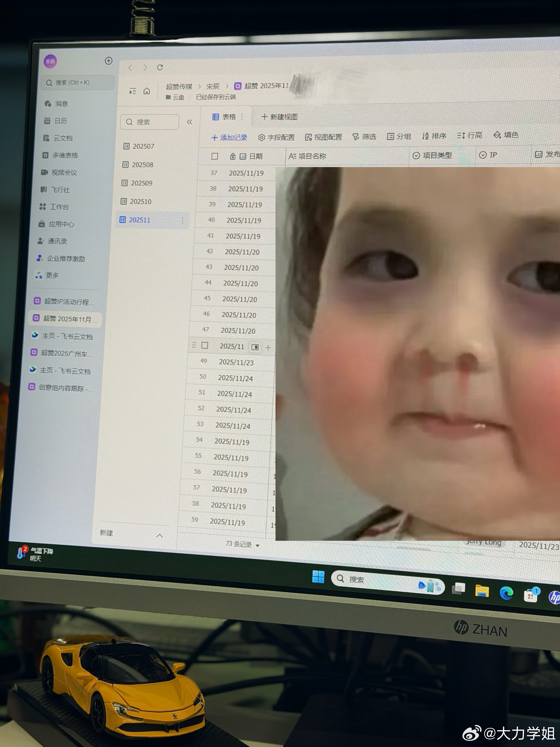This screenshot has height=747, width=560.
Task: Click the home icon in breadcrumb bar
Action: (x=147, y=91)
